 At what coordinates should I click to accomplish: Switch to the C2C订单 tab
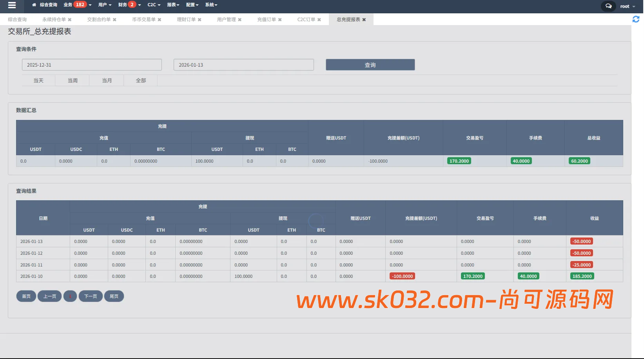(306, 19)
